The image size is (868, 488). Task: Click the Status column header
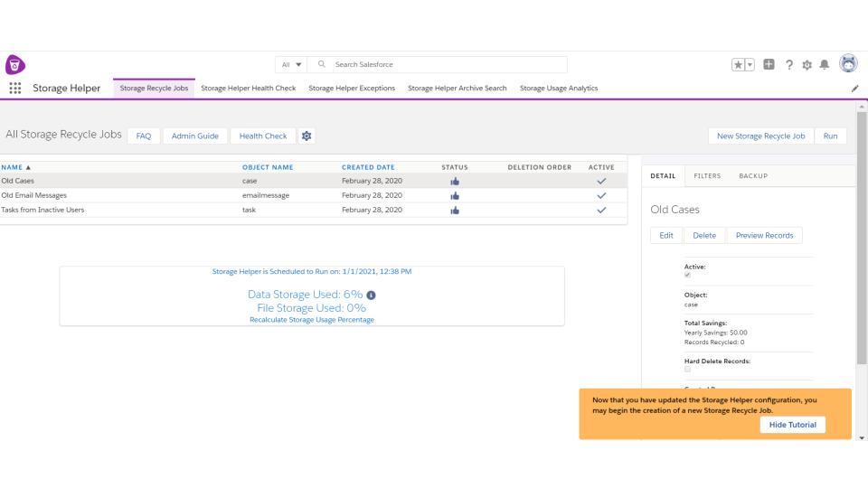click(x=455, y=167)
